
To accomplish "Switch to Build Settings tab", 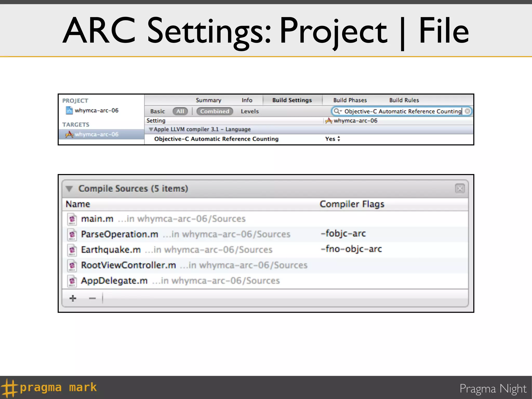I will (292, 100).
